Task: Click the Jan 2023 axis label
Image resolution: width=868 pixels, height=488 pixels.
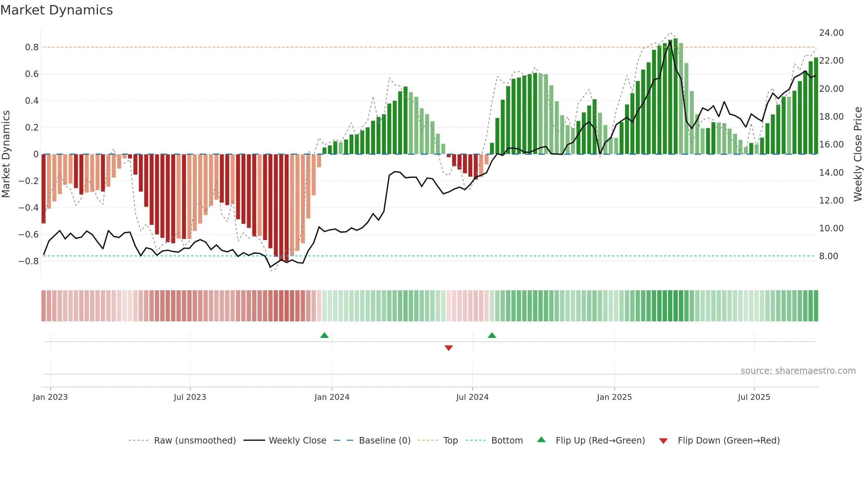Action: [x=50, y=397]
